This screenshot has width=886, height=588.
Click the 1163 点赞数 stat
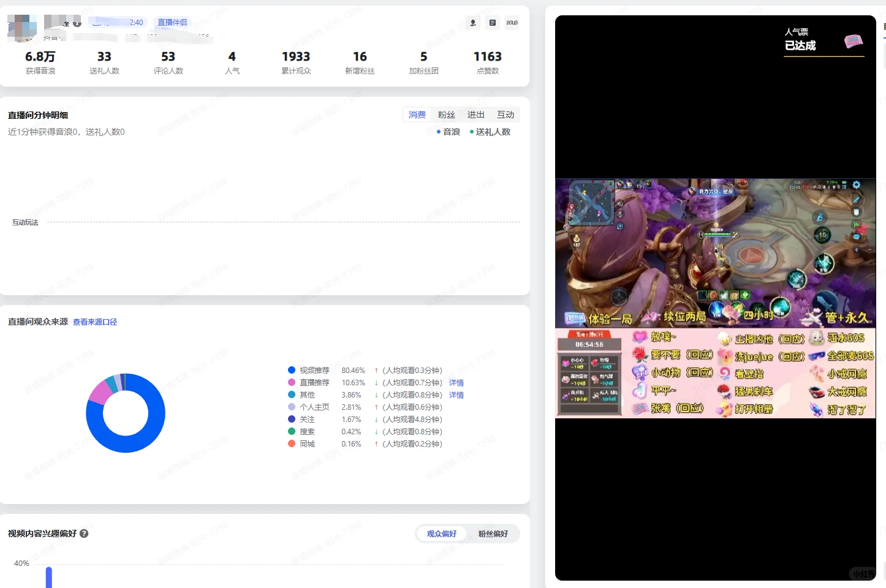coord(488,62)
